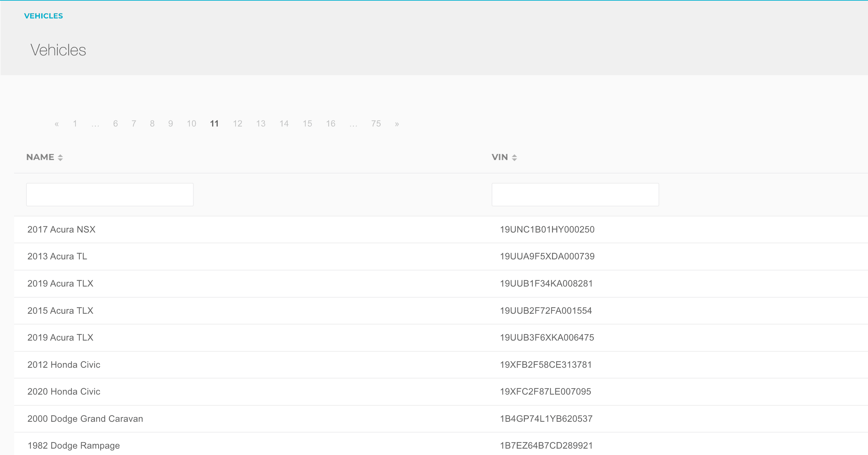
Task: Go to previous page using « arrow
Action: click(57, 124)
